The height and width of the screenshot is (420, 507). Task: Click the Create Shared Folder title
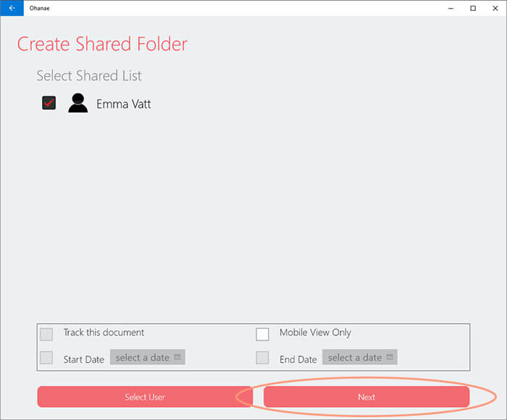(x=102, y=44)
